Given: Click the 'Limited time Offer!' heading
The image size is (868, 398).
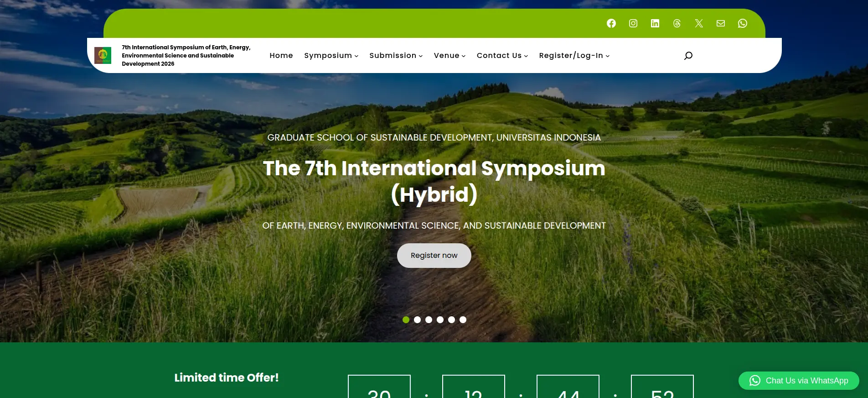Looking at the screenshot, I should click(227, 377).
